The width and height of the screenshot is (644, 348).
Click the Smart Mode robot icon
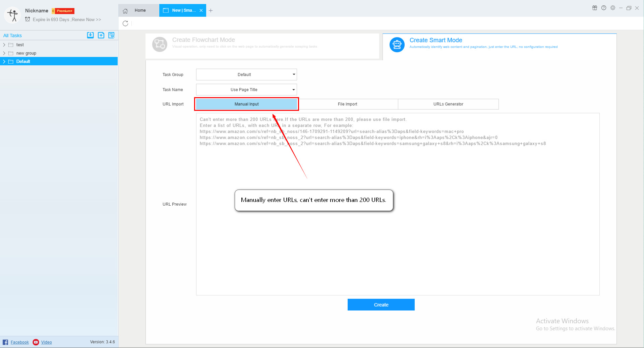397,45
